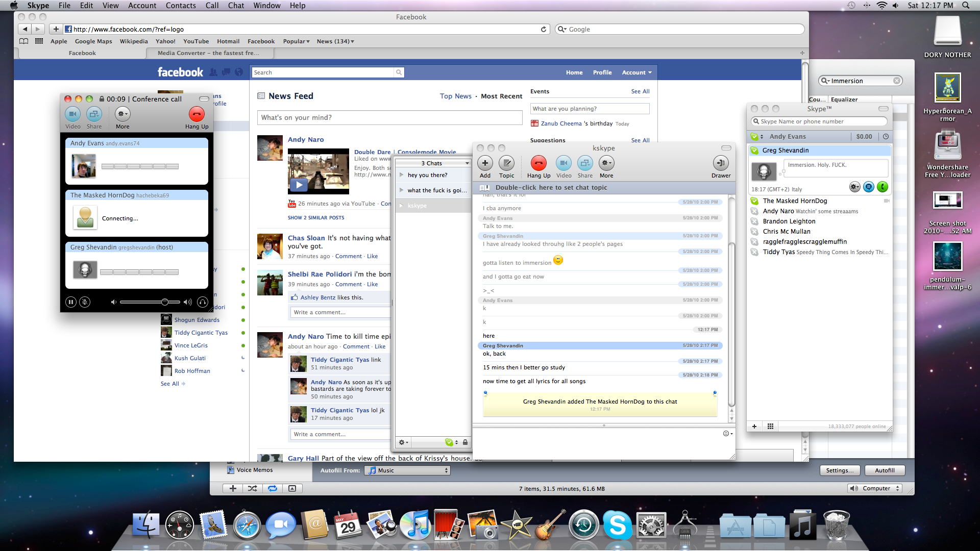Expand 'what the fuck is goi...' chat entry

pos(402,190)
